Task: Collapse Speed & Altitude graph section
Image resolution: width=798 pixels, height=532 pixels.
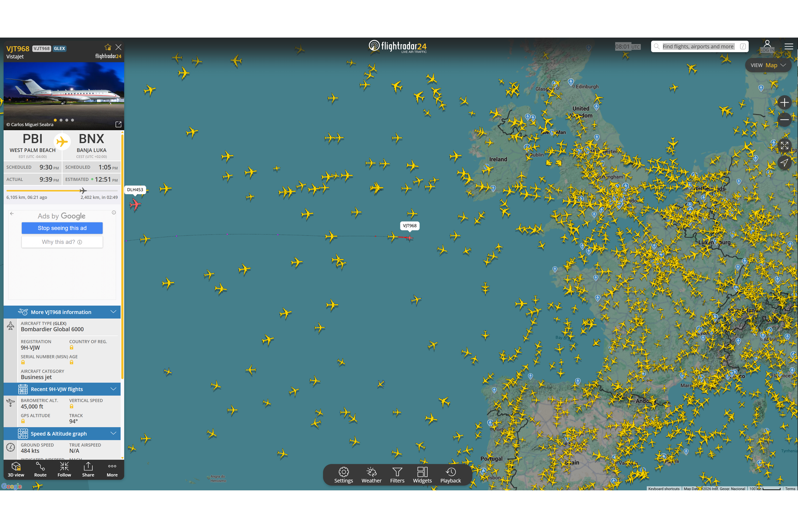Action: [62, 434]
